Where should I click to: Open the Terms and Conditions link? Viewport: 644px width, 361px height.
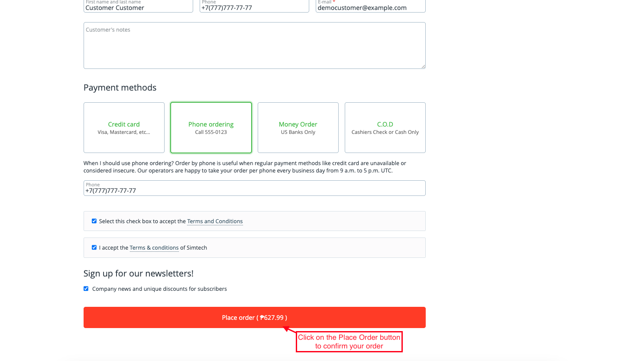tap(215, 221)
